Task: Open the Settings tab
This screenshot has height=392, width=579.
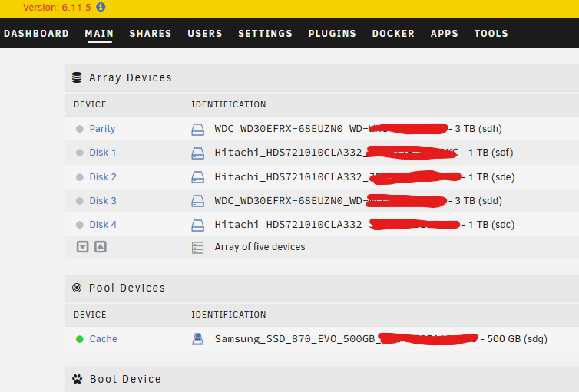Action: tap(265, 34)
